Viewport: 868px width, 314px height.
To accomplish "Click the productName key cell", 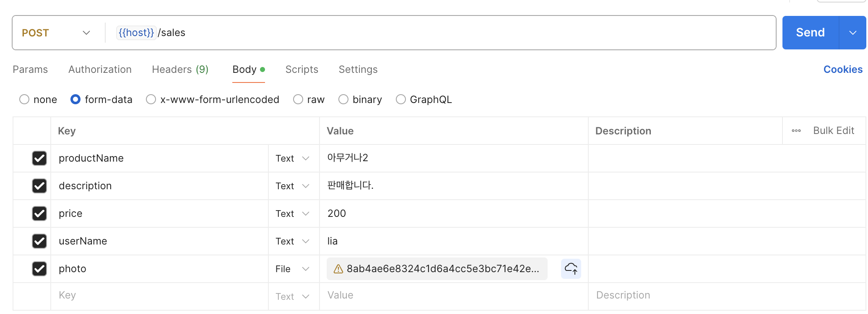I will point(159,158).
